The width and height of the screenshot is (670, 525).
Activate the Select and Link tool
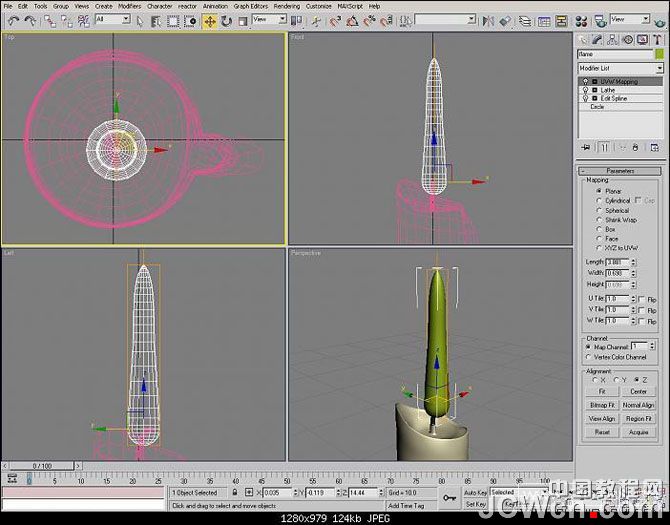[50, 21]
